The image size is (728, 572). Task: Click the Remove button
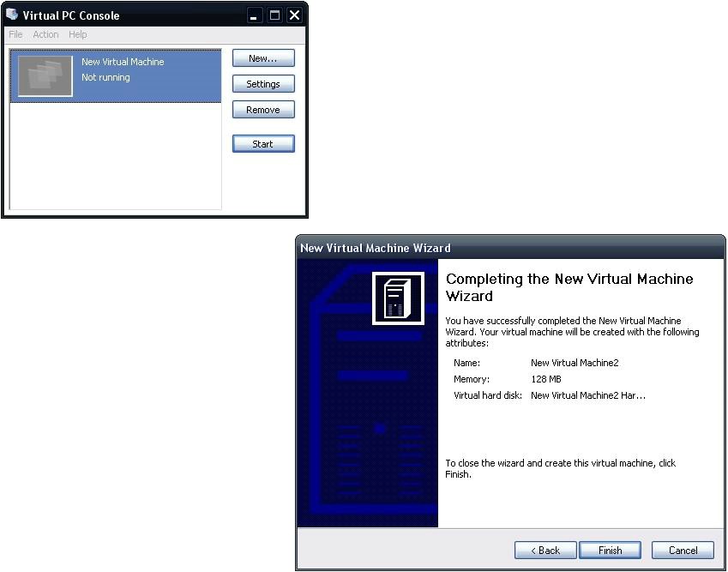263,110
